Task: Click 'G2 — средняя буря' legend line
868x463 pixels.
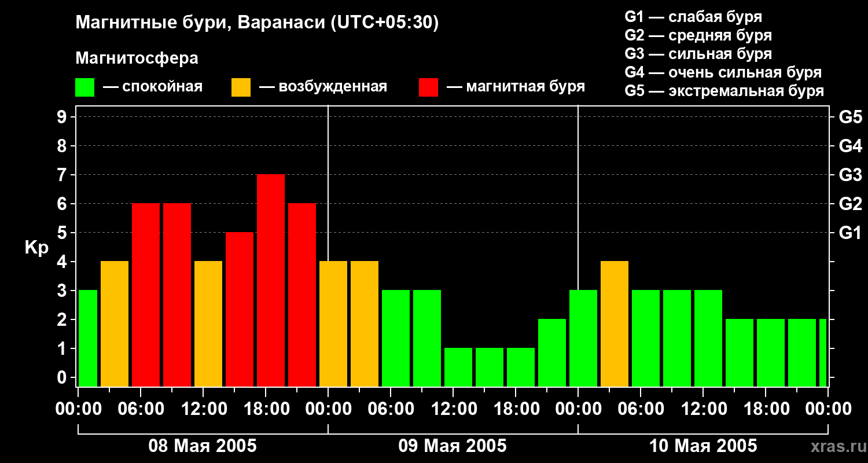Action: 698,35
